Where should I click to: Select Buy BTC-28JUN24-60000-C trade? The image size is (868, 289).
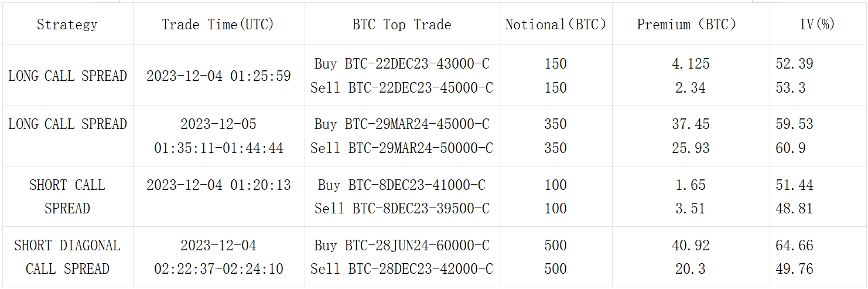click(402, 245)
